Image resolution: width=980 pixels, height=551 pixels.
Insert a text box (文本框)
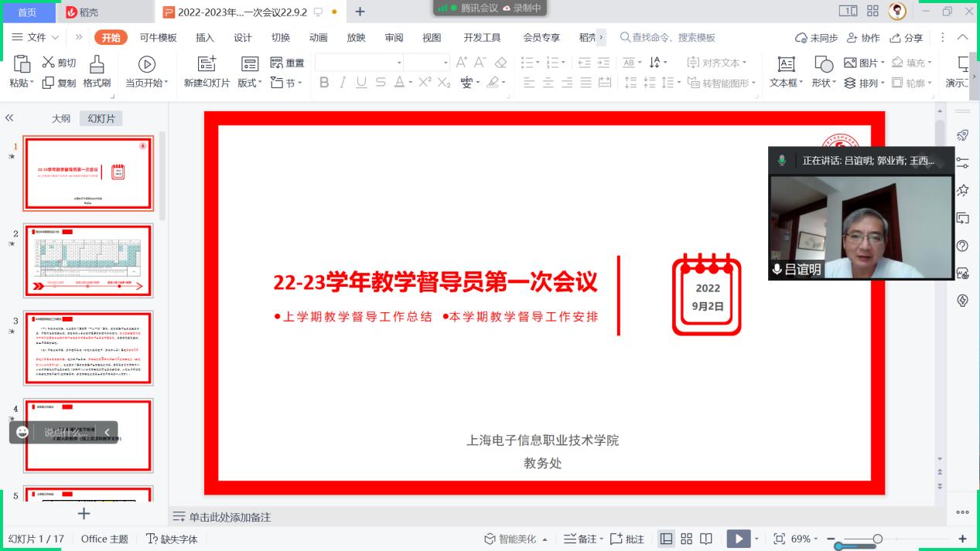click(x=786, y=64)
